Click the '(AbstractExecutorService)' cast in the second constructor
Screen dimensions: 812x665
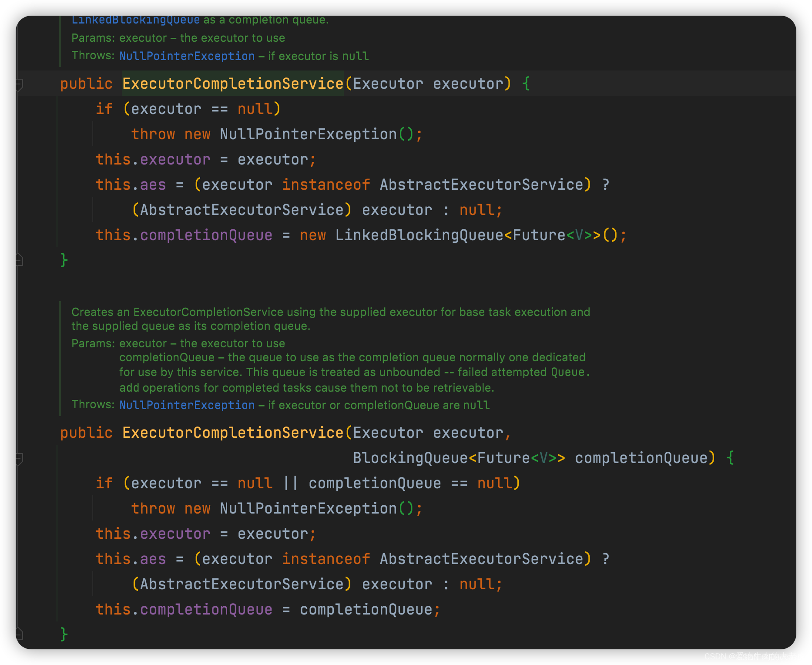[x=242, y=584]
